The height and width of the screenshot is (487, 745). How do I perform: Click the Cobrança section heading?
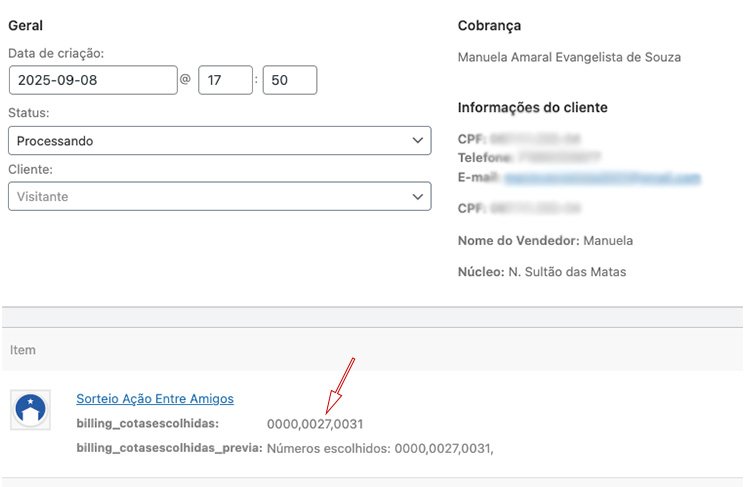click(x=489, y=25)
